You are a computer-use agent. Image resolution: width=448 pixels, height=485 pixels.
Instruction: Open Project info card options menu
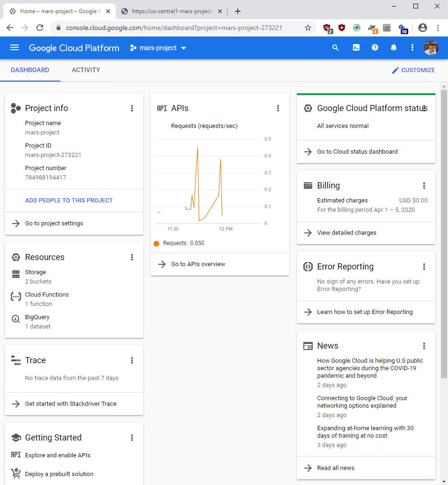click(132, 108)
